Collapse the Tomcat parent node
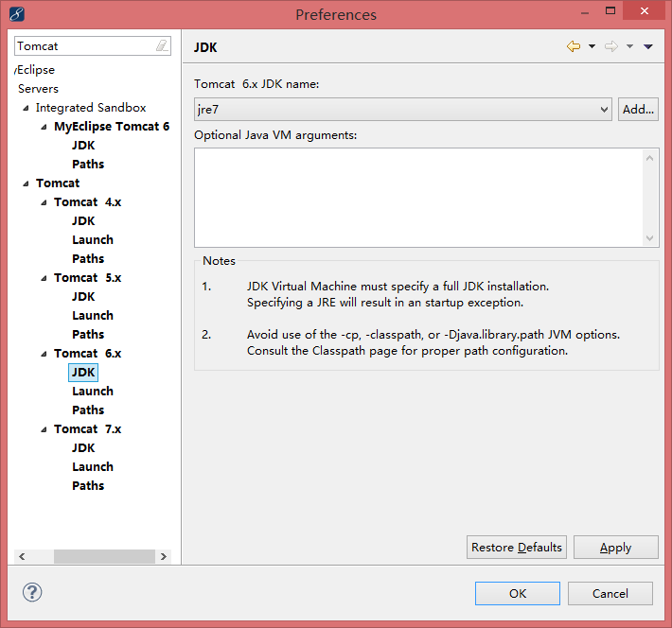Viewport: 672px width, 628px height. pyautogui.click(x=26, y=183)
